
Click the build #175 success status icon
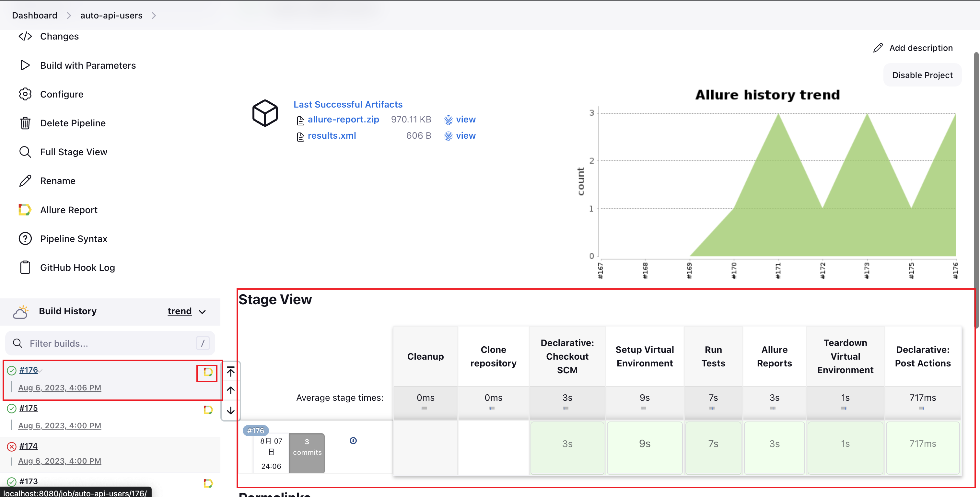tap(12, 409)
